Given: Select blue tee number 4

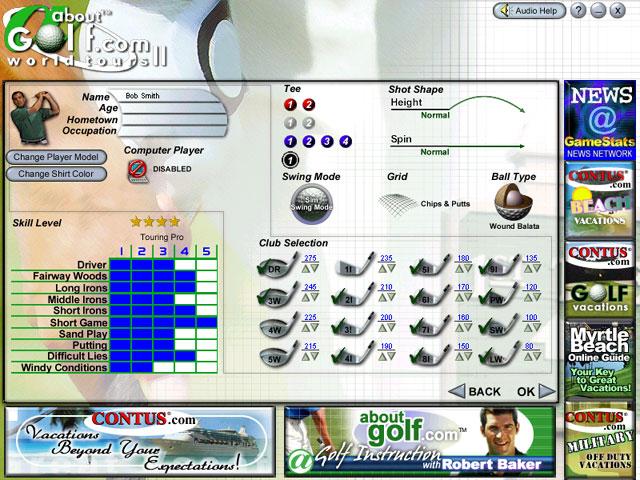Looking at the screenshot, I should 345,141.
